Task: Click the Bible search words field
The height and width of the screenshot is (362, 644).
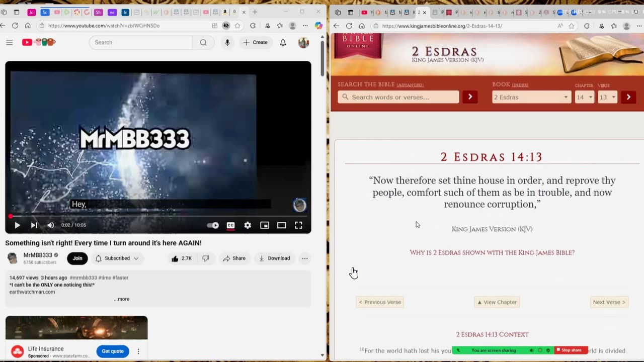Action: (x=398, y=97)
